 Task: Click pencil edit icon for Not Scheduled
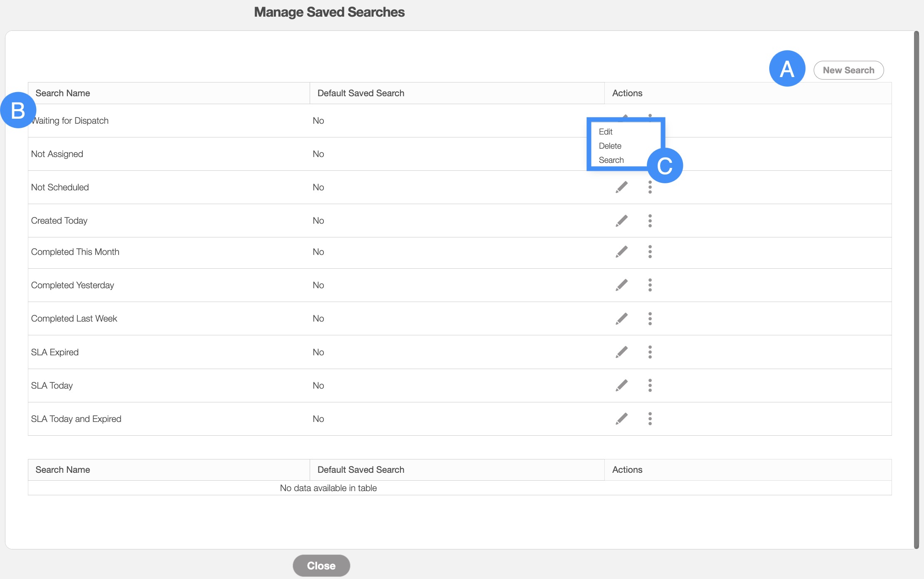[621, 187]
